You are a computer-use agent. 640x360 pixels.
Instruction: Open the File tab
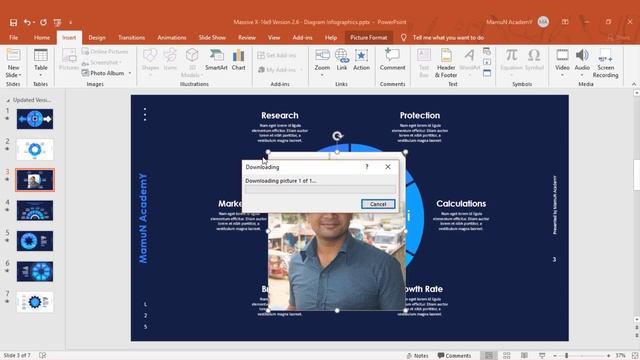(x=13, y=38)
